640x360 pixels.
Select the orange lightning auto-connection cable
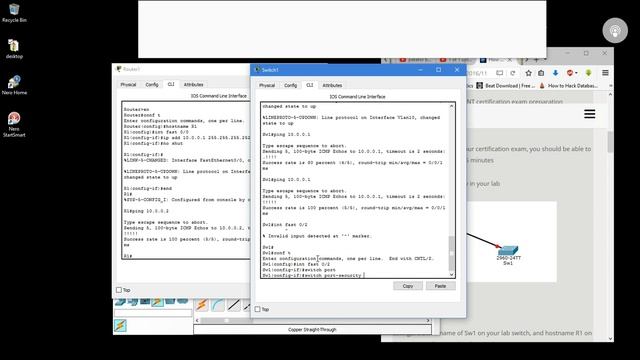202,304
